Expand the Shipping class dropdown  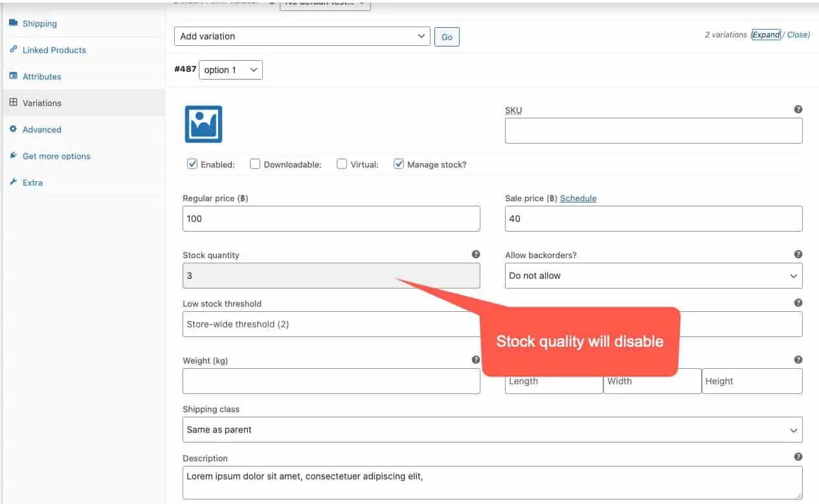coord(492,430)
